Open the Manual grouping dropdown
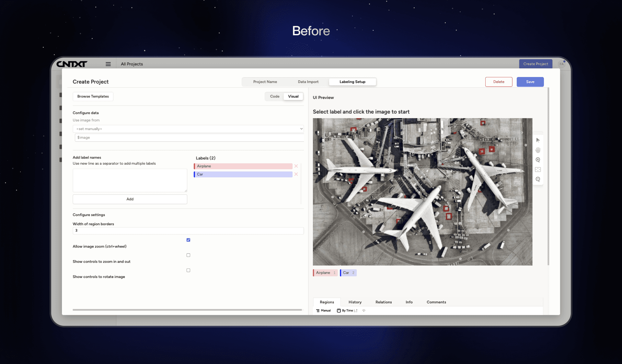The height and width of the screenshot is (364, 622). click(x=323, y=311)
